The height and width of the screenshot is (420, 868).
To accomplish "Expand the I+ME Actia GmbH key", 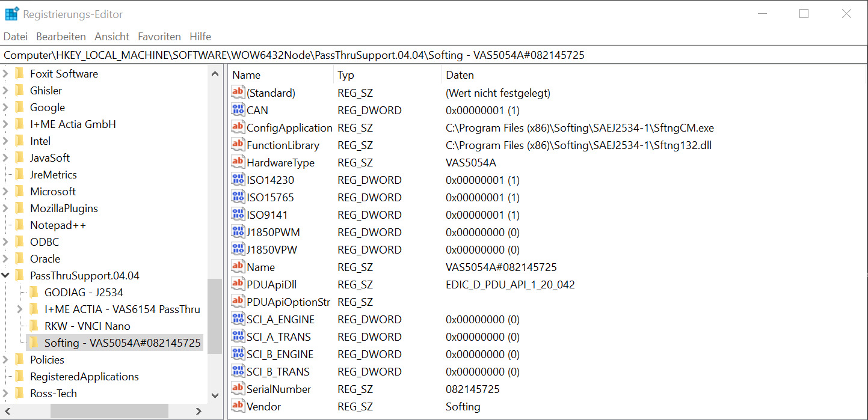I will coord(5,124).
